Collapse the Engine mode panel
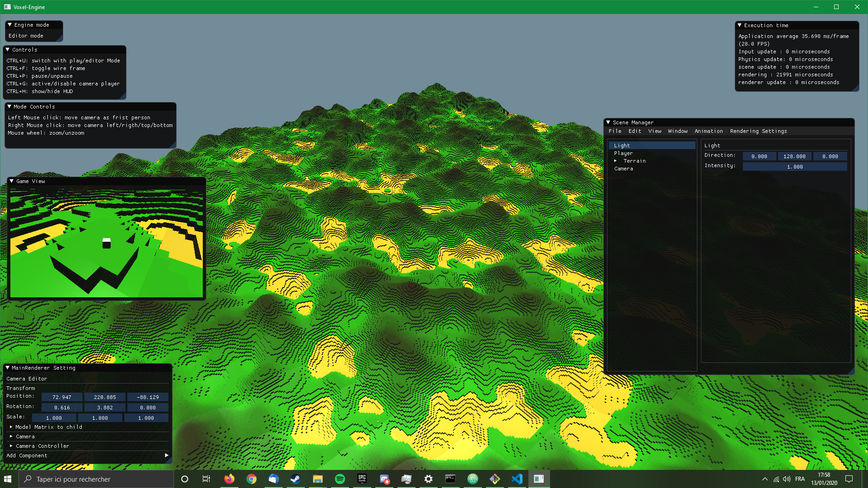This screenshot has width=868, height=488. click(x=9, y=25)
